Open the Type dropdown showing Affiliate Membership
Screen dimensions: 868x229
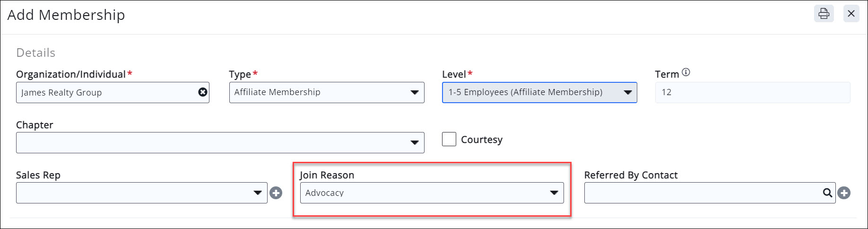pos(326,92)
